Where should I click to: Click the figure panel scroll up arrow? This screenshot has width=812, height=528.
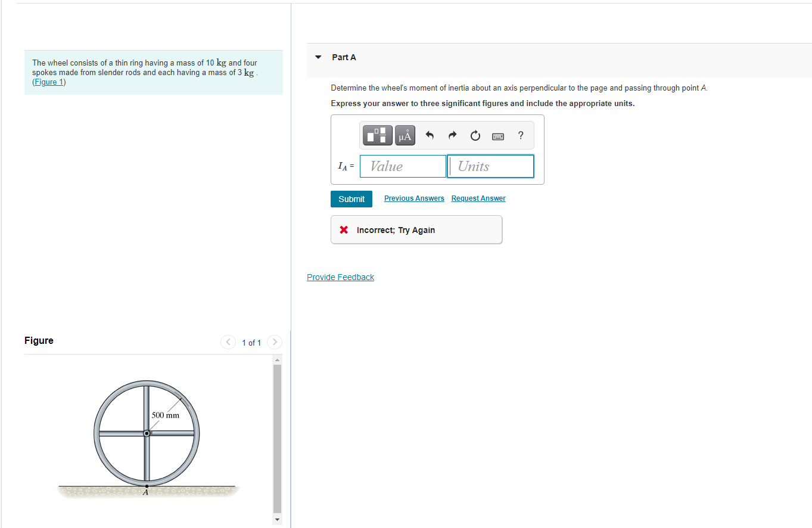276,359
